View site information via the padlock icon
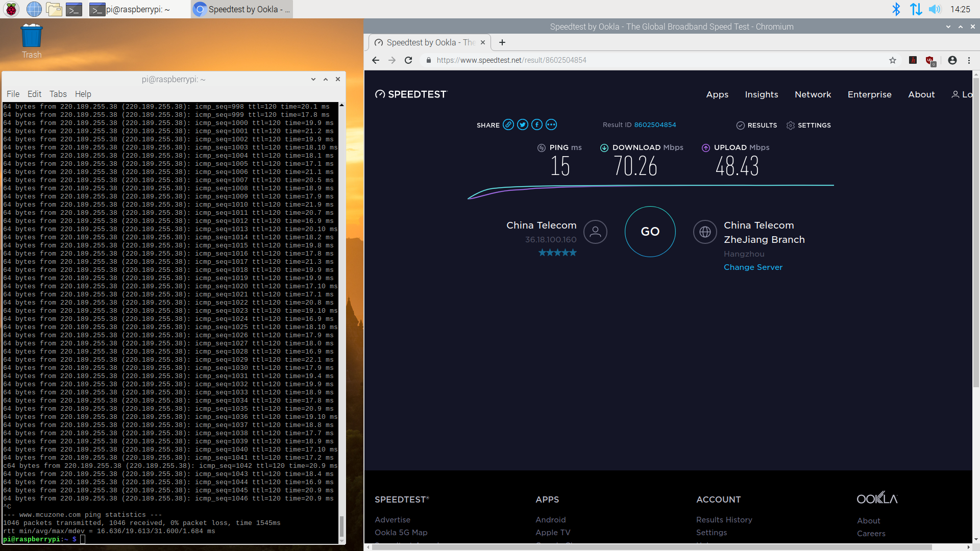Viewport: 980px width, 551px height. [x=429, y=60]
